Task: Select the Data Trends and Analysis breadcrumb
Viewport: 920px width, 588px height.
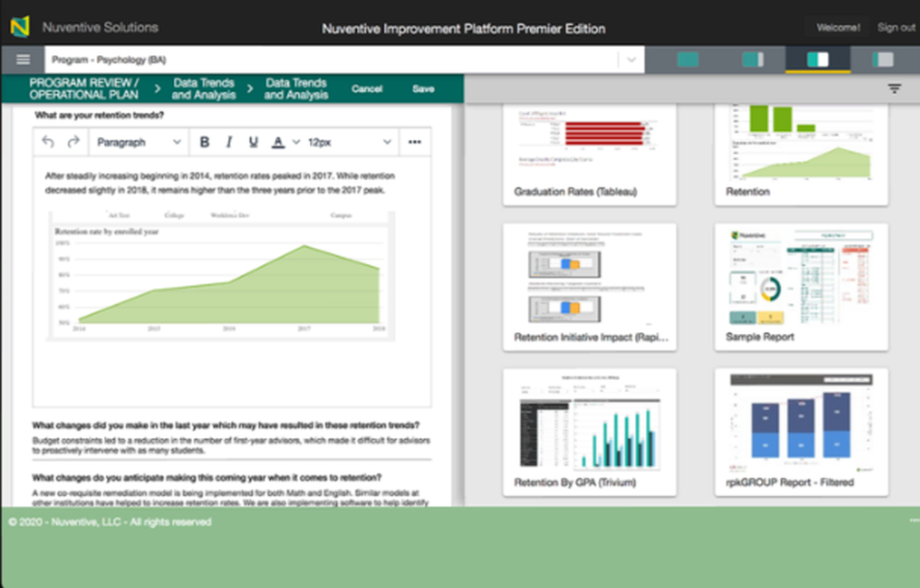Action: pyautogui.click(x=203, y=87)
